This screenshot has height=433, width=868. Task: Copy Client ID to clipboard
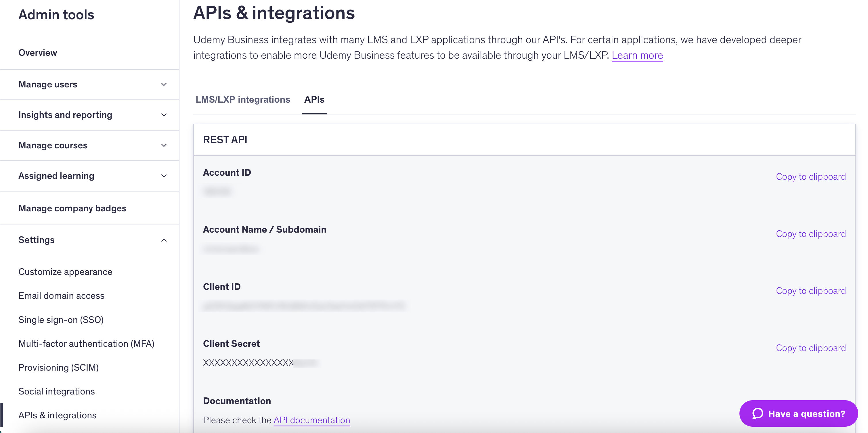coord(810,291)
